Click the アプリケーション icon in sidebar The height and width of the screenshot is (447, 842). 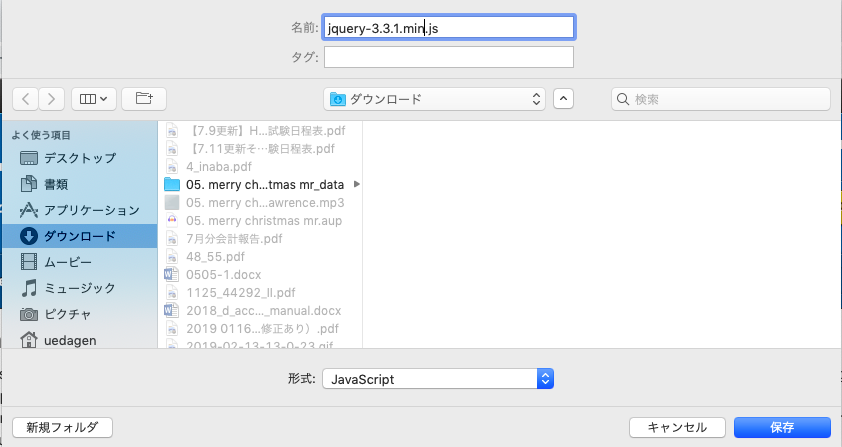pos(28,210)
